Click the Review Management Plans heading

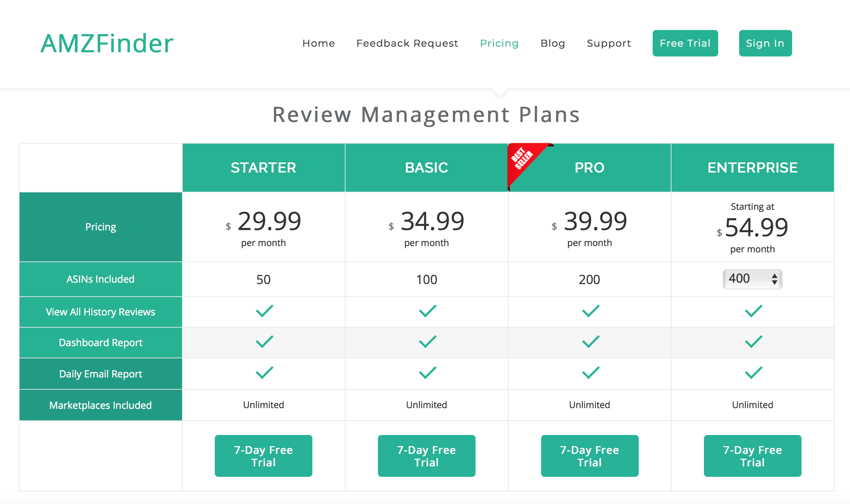point(426,115)
